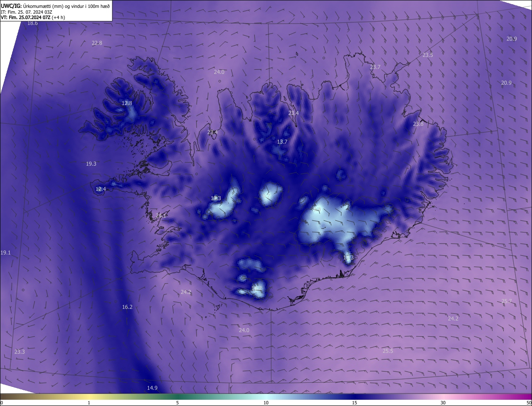Click the colorbar tick label 5
Screen dimensions: 532x406
tap(177, 403)
